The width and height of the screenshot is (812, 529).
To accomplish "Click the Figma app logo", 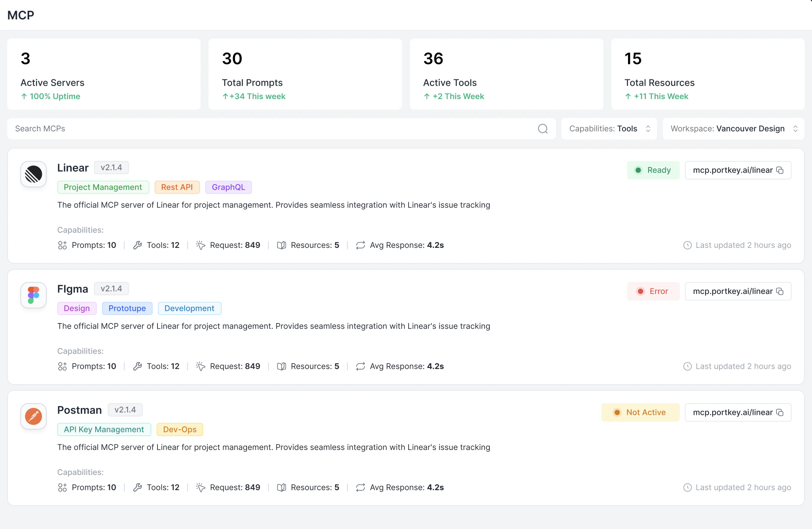I will pyautogui.click(x=34, y=295).
